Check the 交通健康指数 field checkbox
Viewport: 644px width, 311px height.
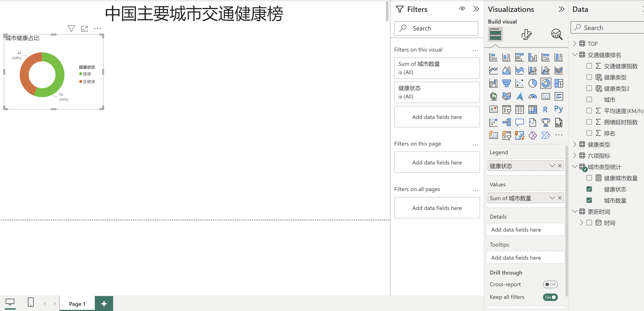tap(589, 66)
